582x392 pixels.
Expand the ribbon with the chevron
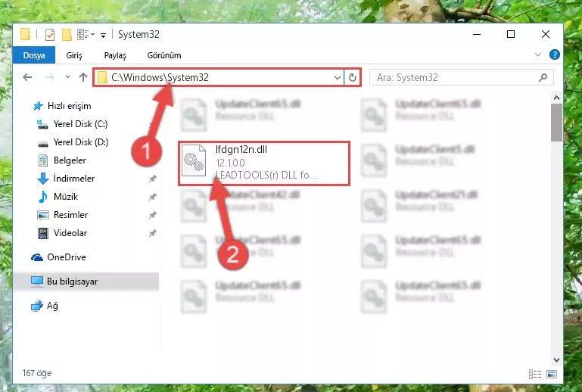(x=538, y=54)
